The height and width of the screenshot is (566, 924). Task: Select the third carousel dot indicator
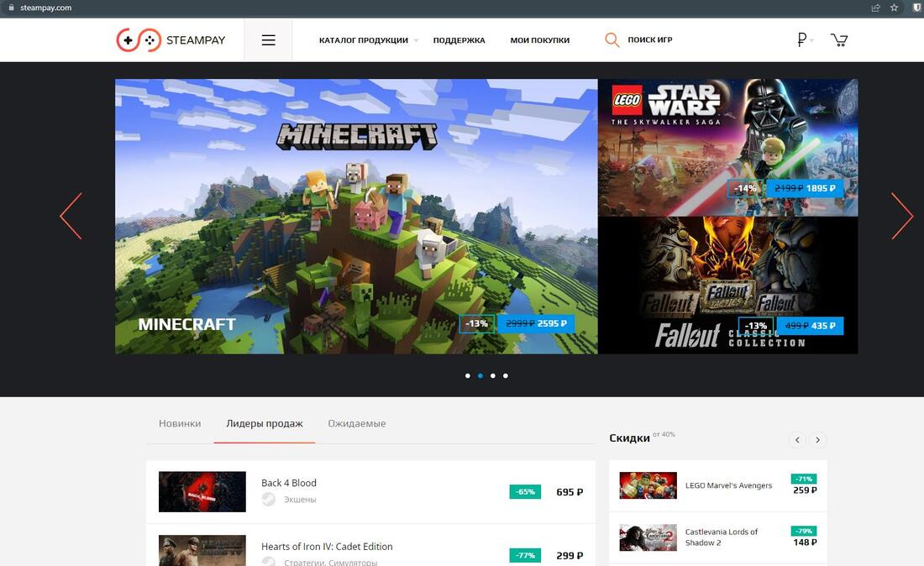(492, 375)
